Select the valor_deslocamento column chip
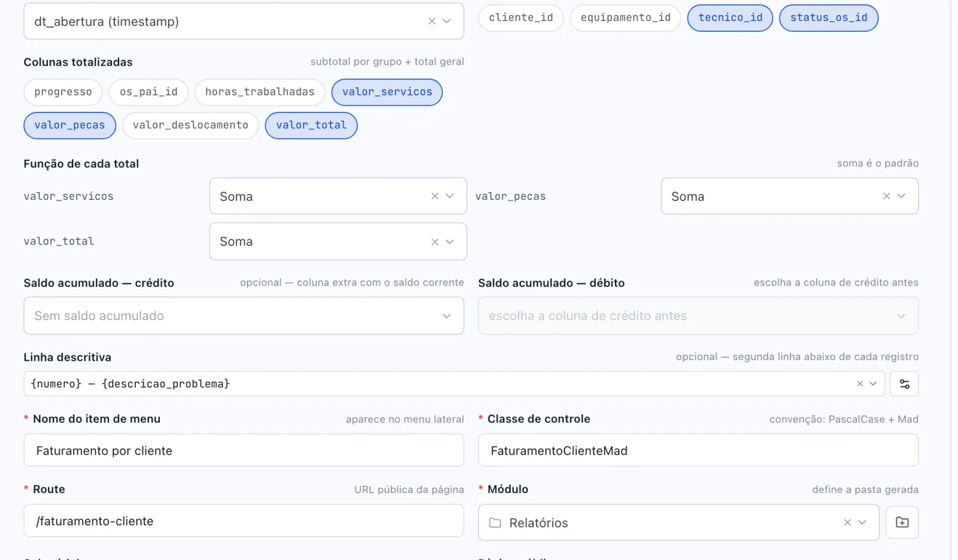 190,126
